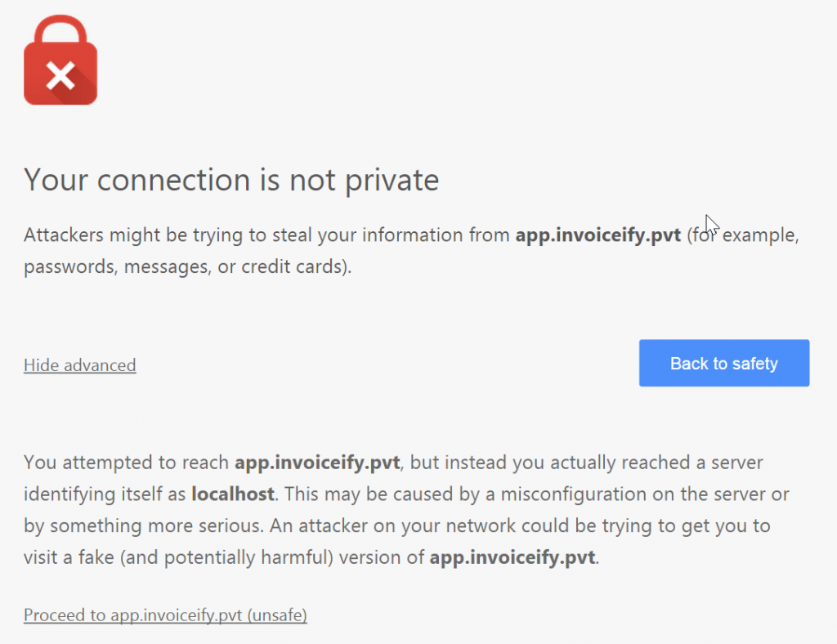The height and width of the screenshot is (644, 837).
Task: Click the words 'identifying itself as'
Action: tap(105, 494)
